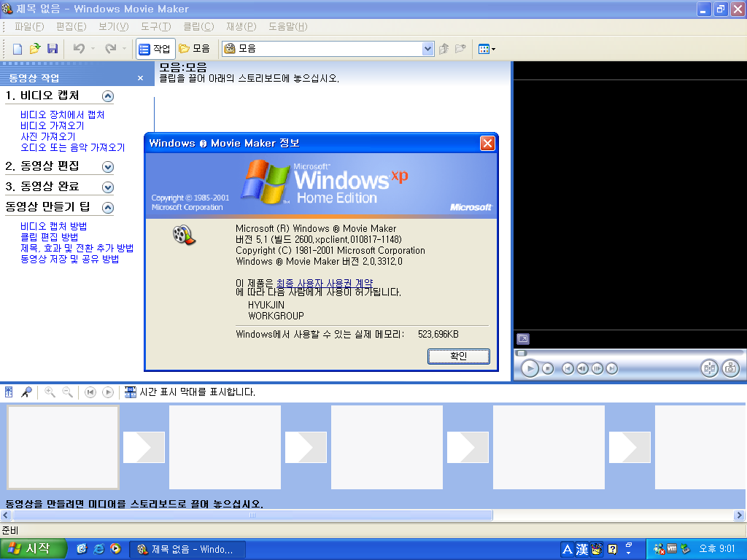Click the Play Storyboard icon
This screenshot has width=747, height=560.
[108, 392]
